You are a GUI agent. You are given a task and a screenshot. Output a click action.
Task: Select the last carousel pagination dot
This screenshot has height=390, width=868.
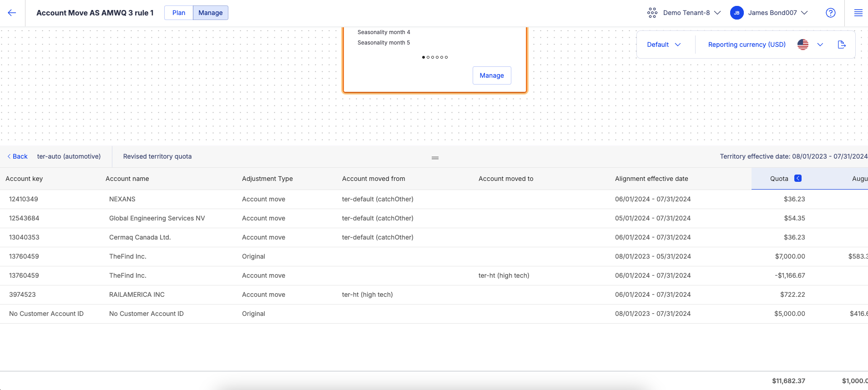[x=446, y=57]
